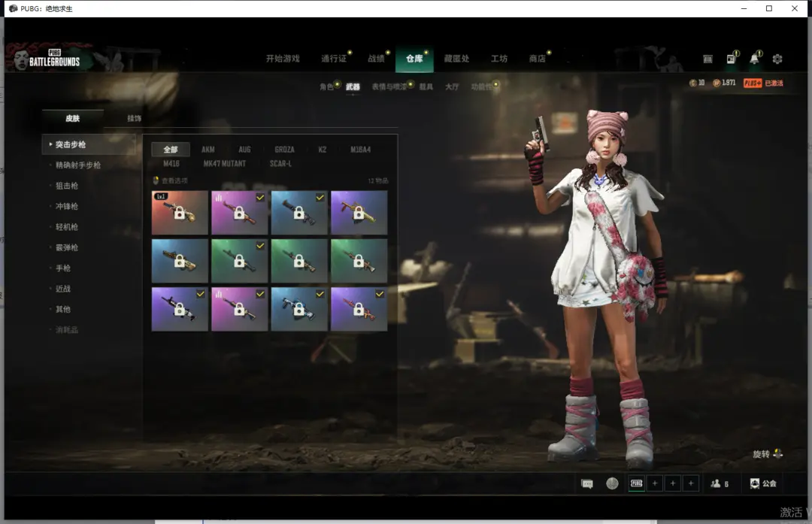
Task: Open the chat speech-bubble icon
Action: (587, 483)
